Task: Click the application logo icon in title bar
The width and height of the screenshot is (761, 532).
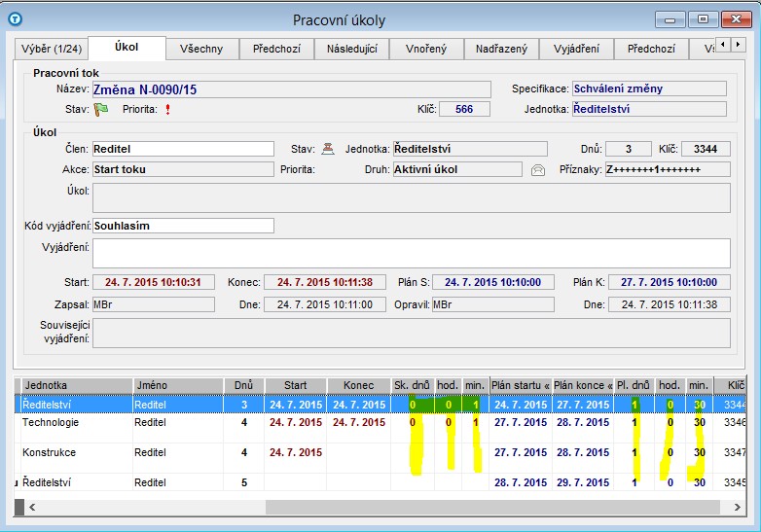Action: tap(16, 19)
